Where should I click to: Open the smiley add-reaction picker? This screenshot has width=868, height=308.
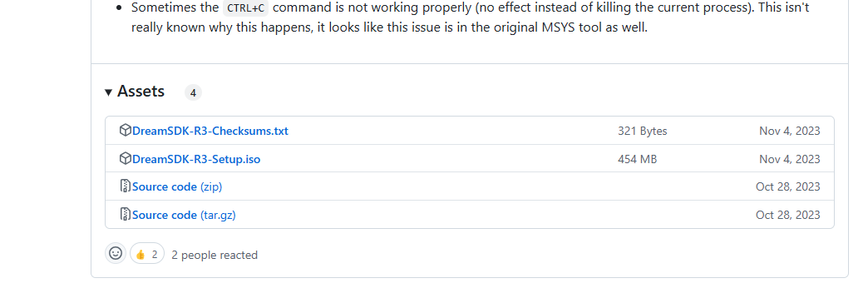(116, 253)
